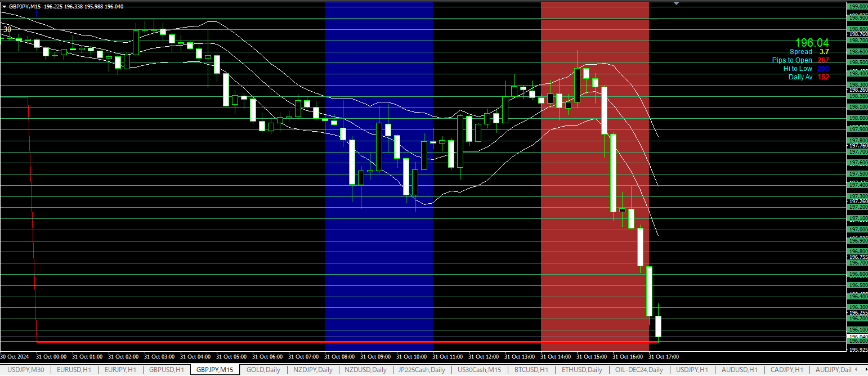Select the OIL-DEC24,Daily chart tab
Image resolution: width=868 pixels, height=376 pixels.
tap(639, 370)
